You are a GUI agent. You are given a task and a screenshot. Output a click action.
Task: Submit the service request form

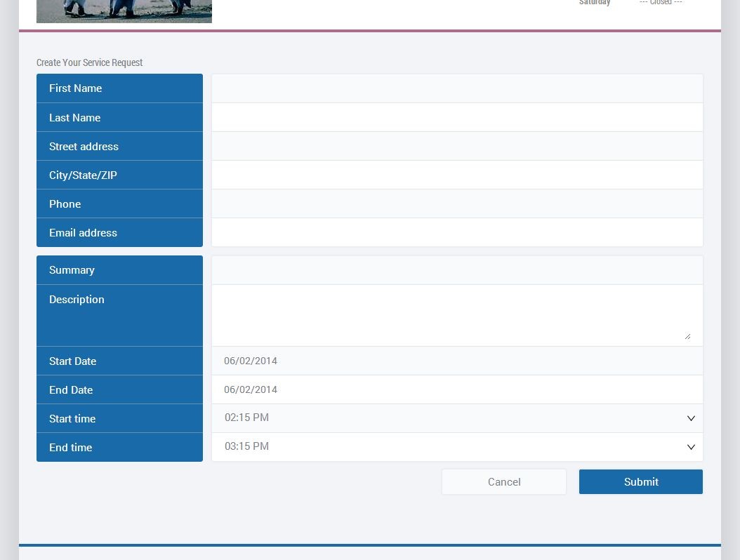[641, 481]
